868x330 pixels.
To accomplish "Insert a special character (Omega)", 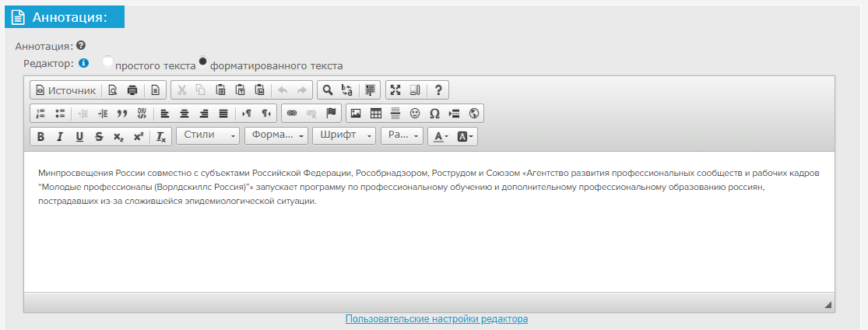I will click(x=434, y=114).
